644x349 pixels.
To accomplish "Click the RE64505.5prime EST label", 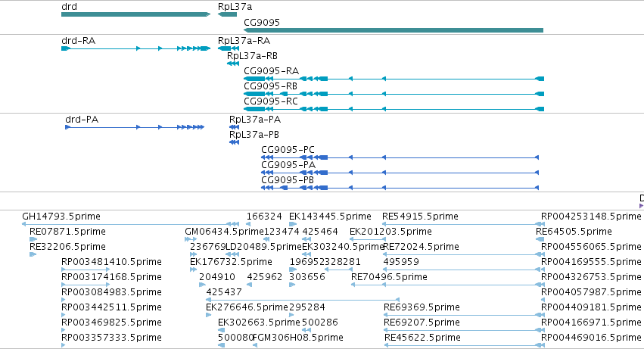I will 574,232.
